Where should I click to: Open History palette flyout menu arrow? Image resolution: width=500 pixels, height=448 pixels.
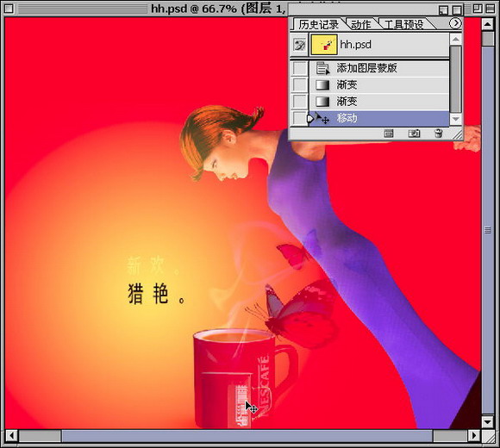(x=455, y=23)
